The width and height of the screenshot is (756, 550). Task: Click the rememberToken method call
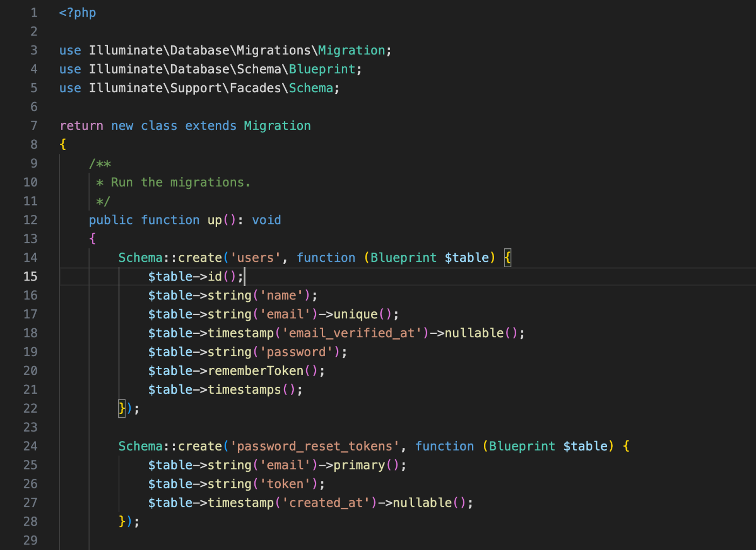click(255, 371)
